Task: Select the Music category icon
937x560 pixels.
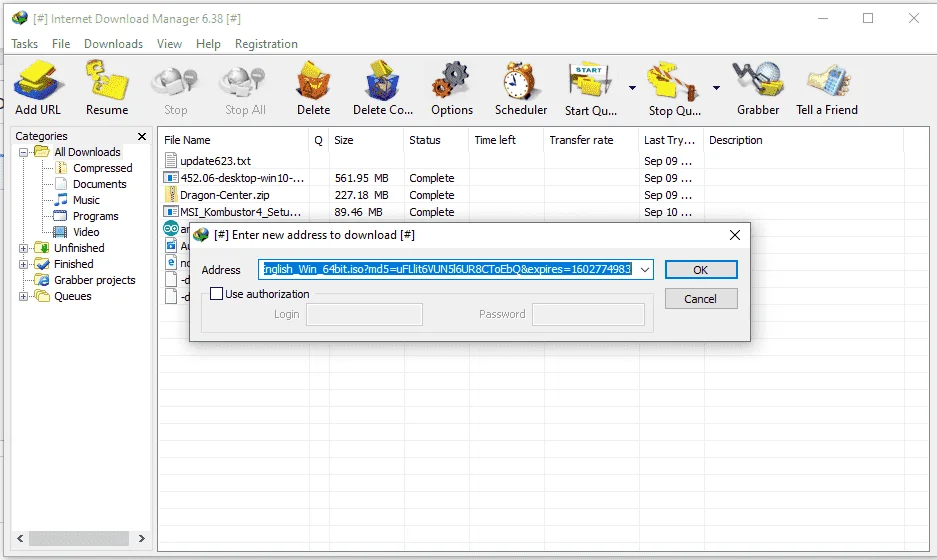Action: [61, 200]
